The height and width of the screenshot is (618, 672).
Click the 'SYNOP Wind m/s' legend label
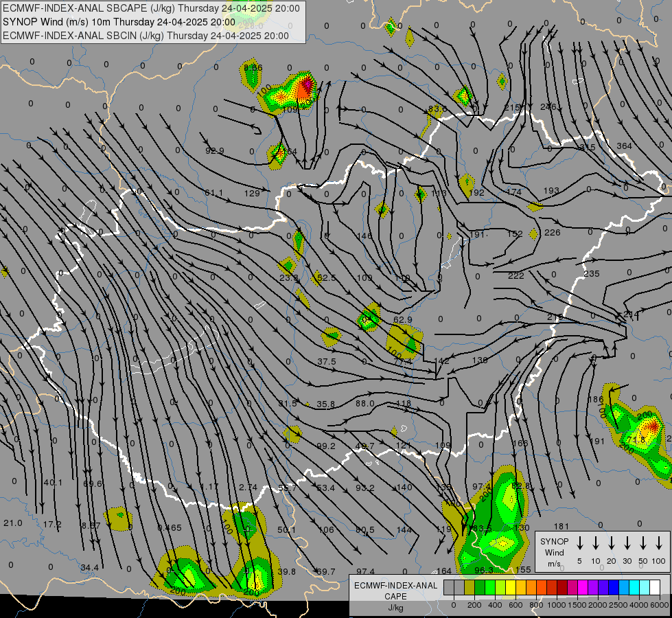pos(554,552)
